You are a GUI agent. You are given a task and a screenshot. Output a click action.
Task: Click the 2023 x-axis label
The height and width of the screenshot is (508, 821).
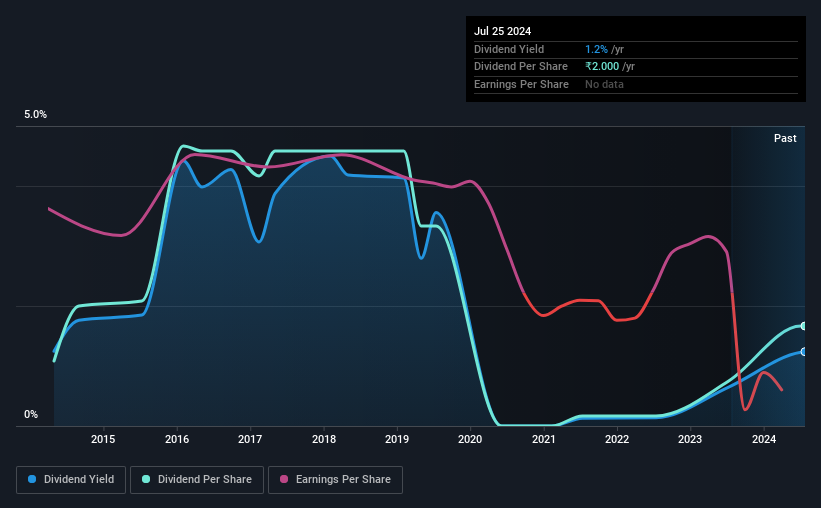(690, 439)
